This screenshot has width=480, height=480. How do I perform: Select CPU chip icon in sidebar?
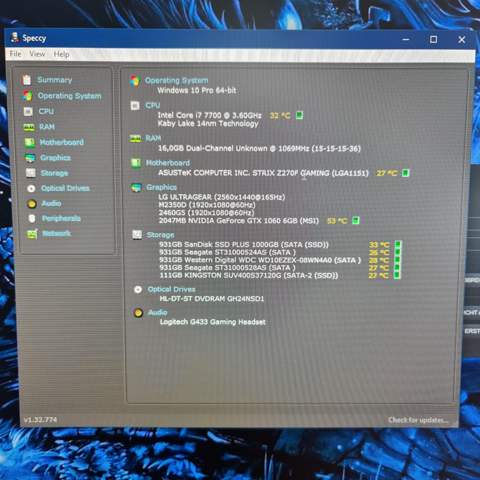click(x=28, y=111)
